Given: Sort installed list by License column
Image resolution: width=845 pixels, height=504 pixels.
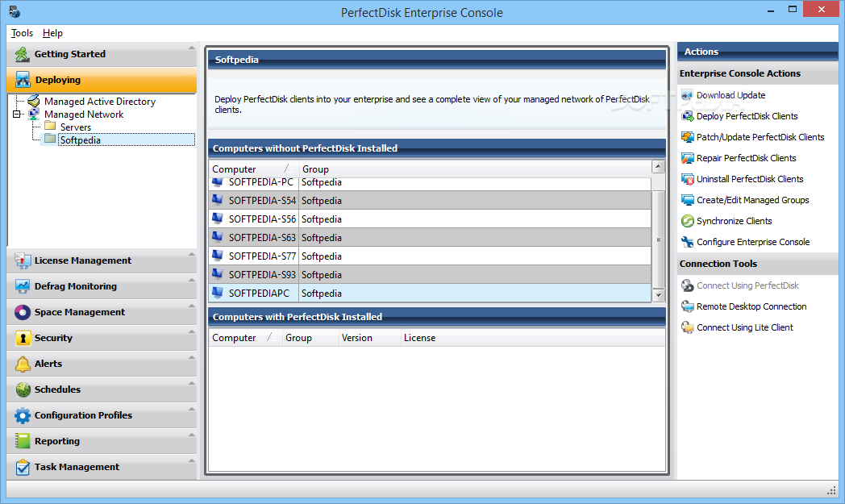Looking at the screenshot, I should coord(532,338).
